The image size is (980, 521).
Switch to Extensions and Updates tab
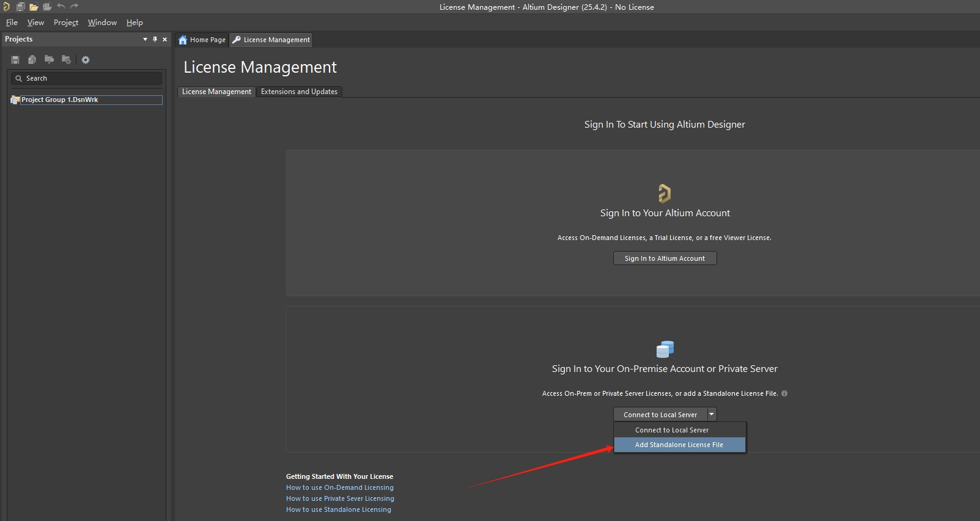tap(299, 92)
